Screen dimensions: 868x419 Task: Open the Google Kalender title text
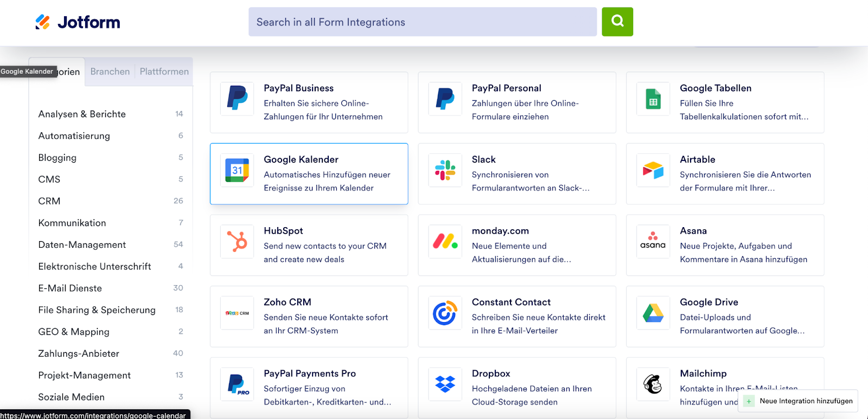click(301, 159)
